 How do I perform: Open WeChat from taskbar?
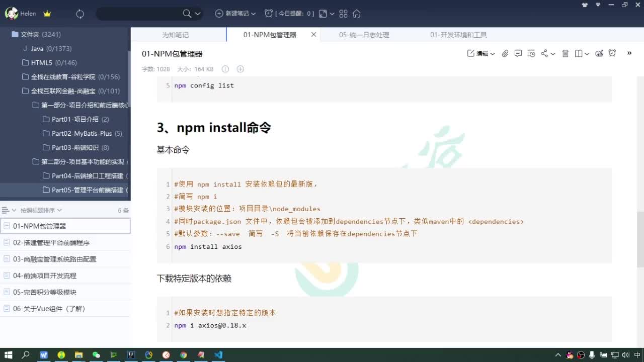pyautogui.click(x=96, y=355)
